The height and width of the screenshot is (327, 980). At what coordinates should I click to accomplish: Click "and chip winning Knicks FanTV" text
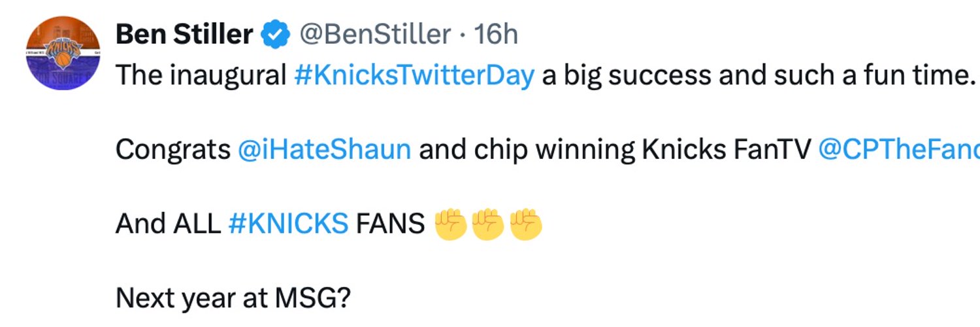615,150
